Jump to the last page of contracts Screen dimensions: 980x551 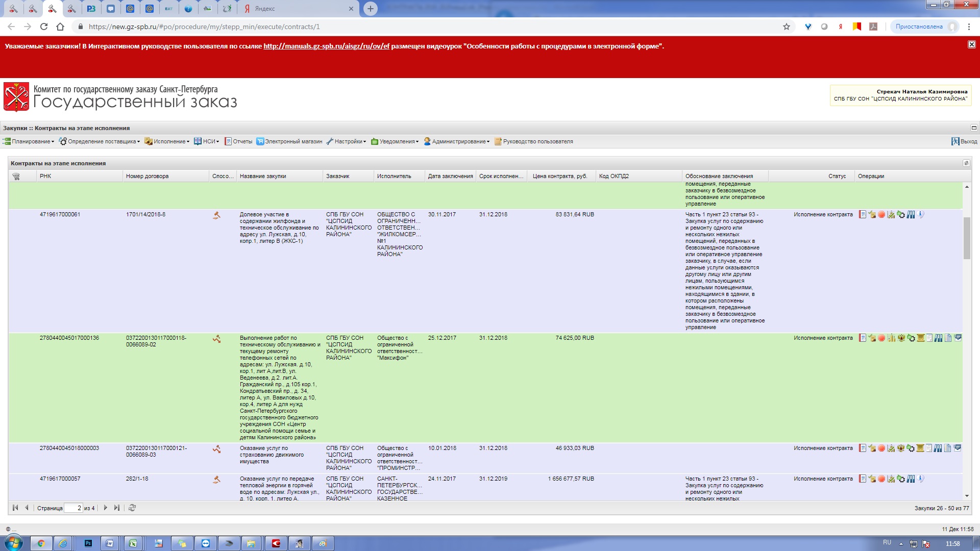[x=117, y=508]
